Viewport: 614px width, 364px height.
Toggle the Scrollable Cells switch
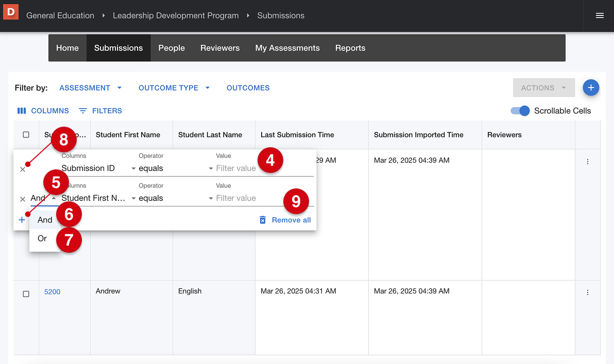[x=520, y=111]
